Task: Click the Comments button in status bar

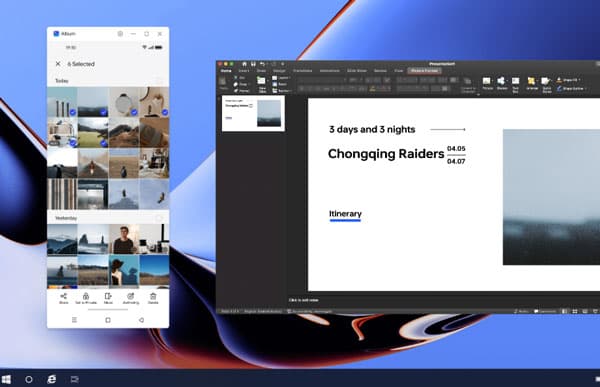Action: [x=545, y=311]
